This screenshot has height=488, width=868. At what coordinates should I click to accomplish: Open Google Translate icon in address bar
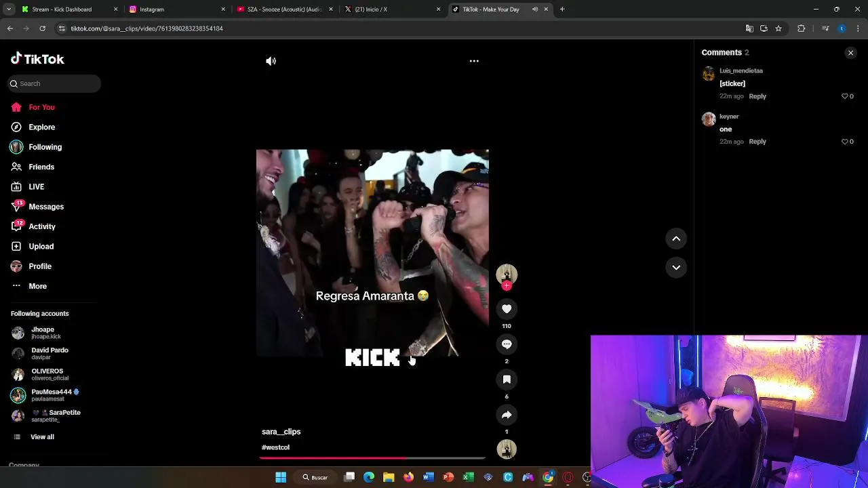click(x=749, y=28)
